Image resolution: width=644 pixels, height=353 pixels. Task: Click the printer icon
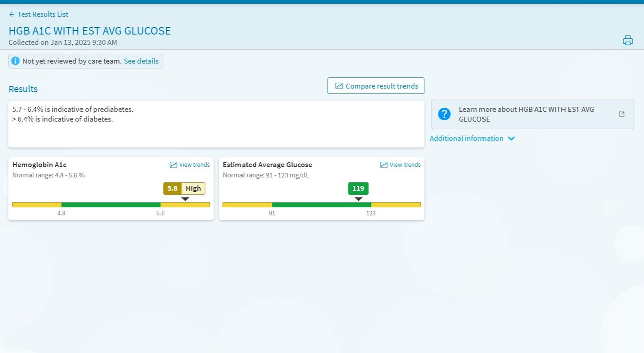click(x=628, y=41)
